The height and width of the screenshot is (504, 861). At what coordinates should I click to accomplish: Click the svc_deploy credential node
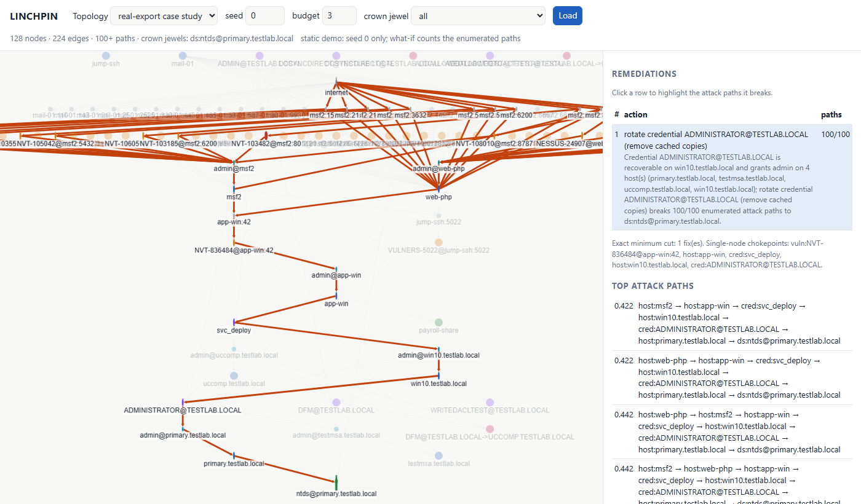coord(234,322)
